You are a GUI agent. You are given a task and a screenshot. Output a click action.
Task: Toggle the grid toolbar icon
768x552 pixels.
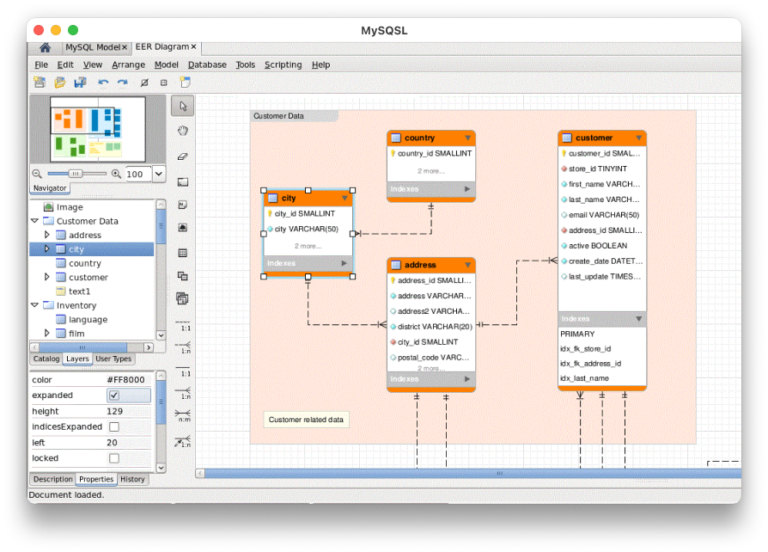click(x=144, y=83)
